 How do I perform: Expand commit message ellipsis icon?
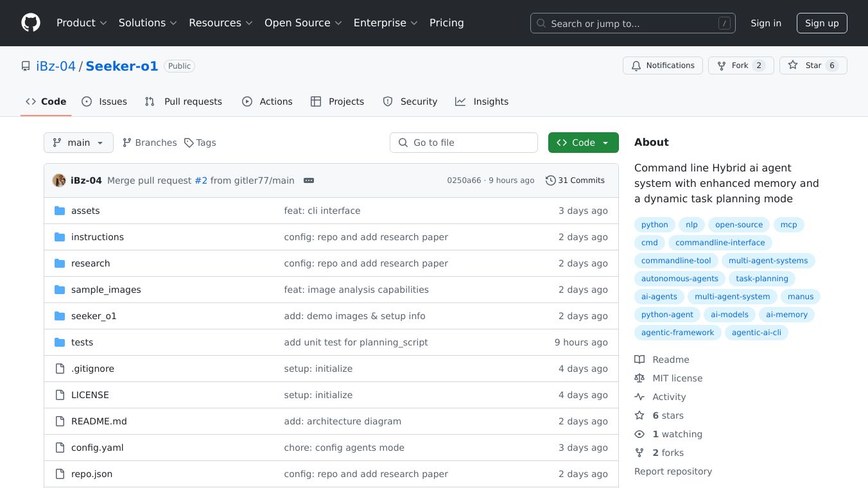[x=309, y=180]
